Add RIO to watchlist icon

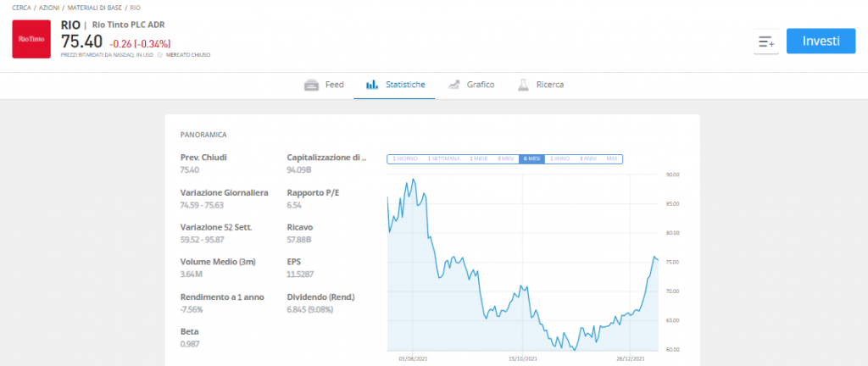click(x=766, y=42)
